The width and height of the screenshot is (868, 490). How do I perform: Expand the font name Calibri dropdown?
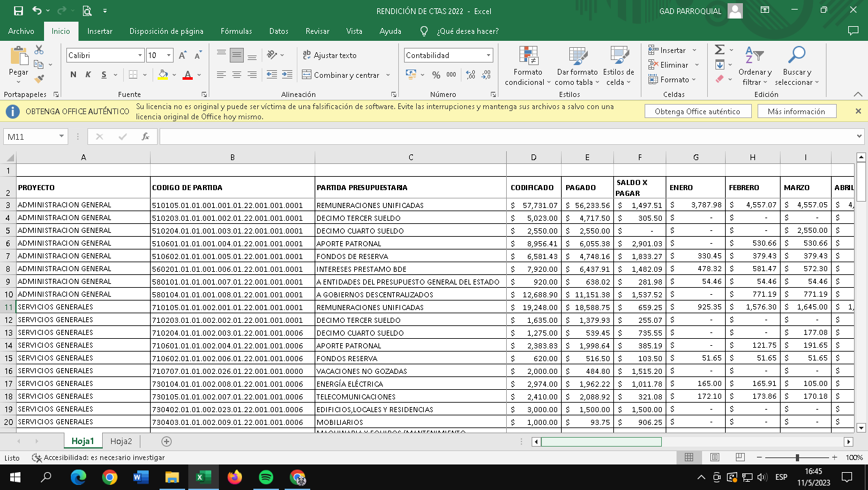pos(140,56)
